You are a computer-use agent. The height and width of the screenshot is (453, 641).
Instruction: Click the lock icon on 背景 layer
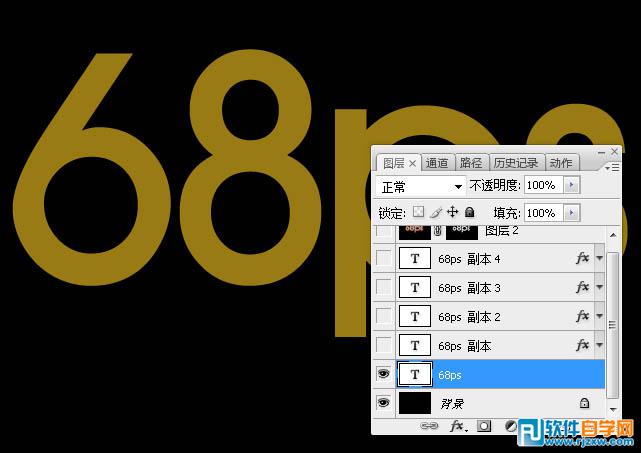[x=584, y=403]
